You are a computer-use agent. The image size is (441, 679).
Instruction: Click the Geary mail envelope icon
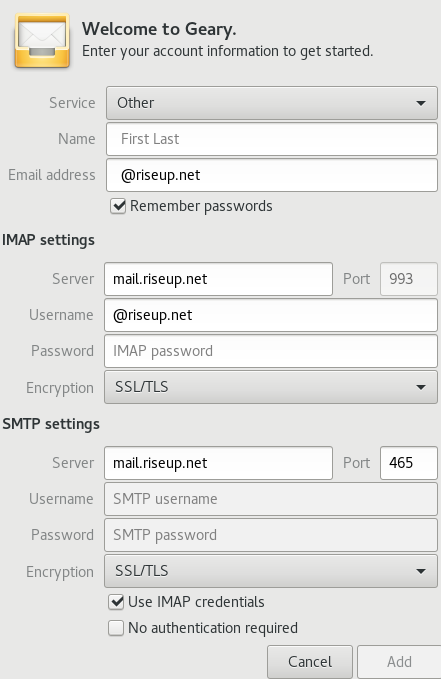[x=42, y=41]
